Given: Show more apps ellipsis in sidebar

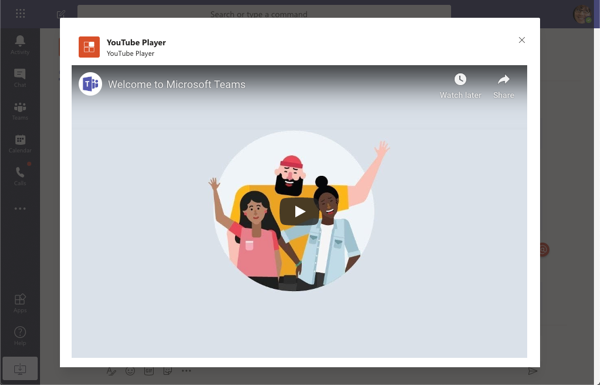Looking at the screenshot, I should [x=20, y=209].
